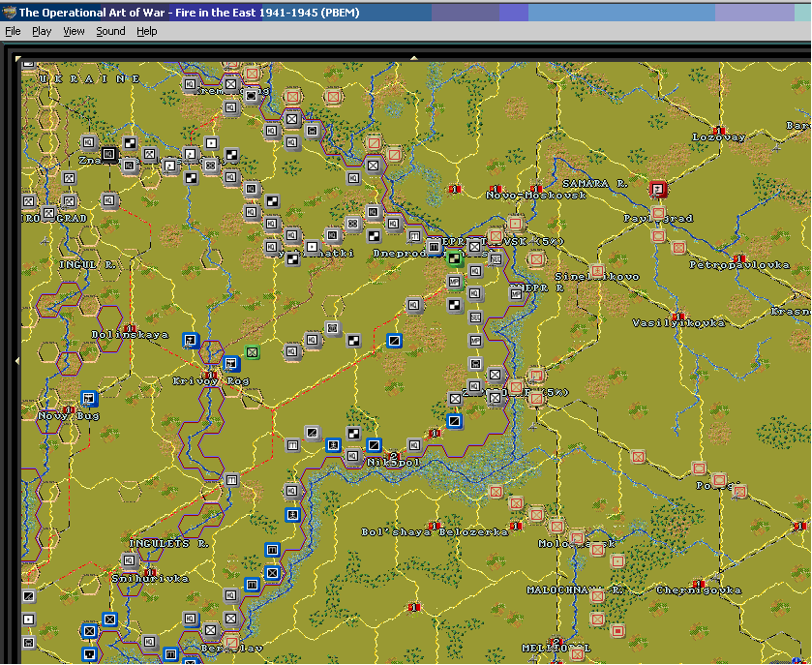Click the Petropavlovka city label
The image size is (812, 665).
pos(739,265)
